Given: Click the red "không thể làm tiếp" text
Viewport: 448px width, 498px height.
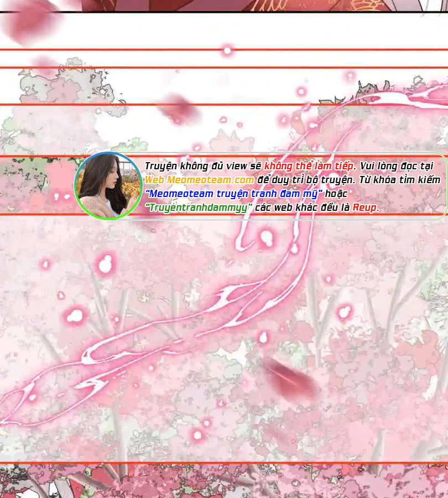Looking at the screenshot, I should click(x=309, y=166).
